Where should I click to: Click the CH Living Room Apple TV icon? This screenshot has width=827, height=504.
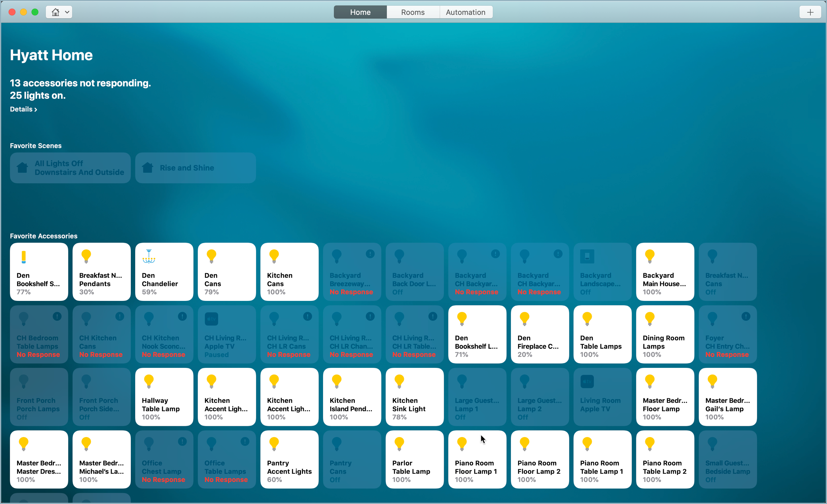(211, 319)
